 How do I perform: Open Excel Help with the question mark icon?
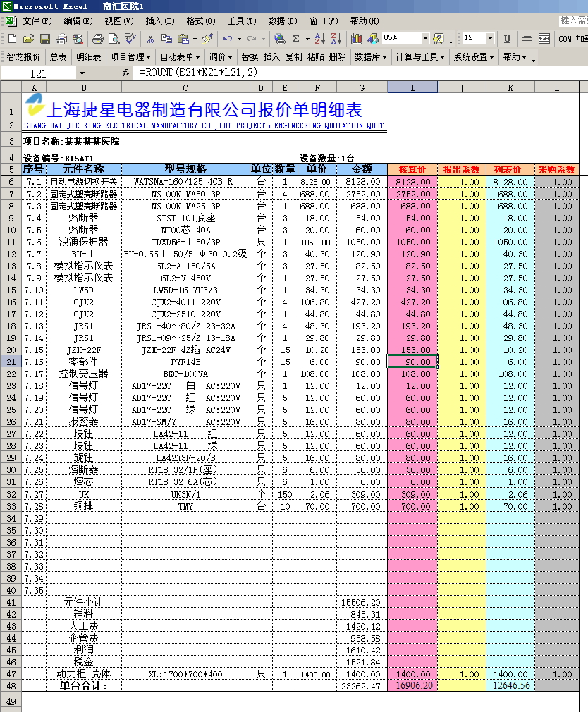(x=438, y=39)
